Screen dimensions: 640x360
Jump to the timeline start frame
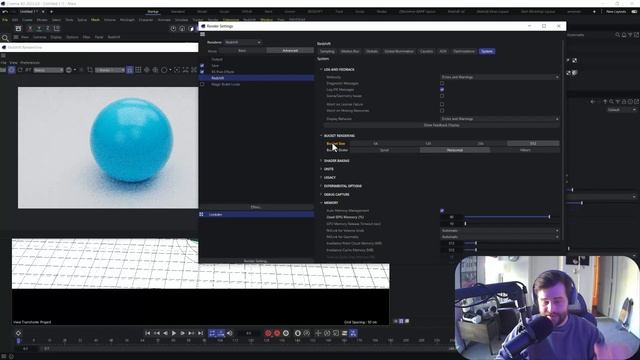pyautogui.click(x=148, y=333)
